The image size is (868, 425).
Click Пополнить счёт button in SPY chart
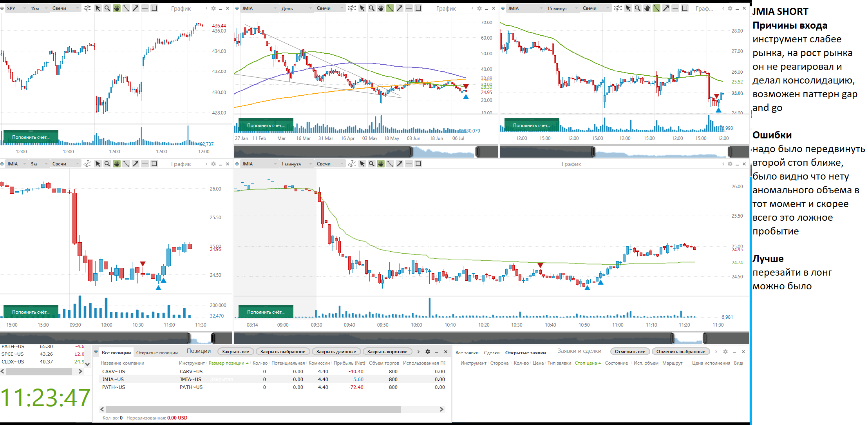coord(31,137)
